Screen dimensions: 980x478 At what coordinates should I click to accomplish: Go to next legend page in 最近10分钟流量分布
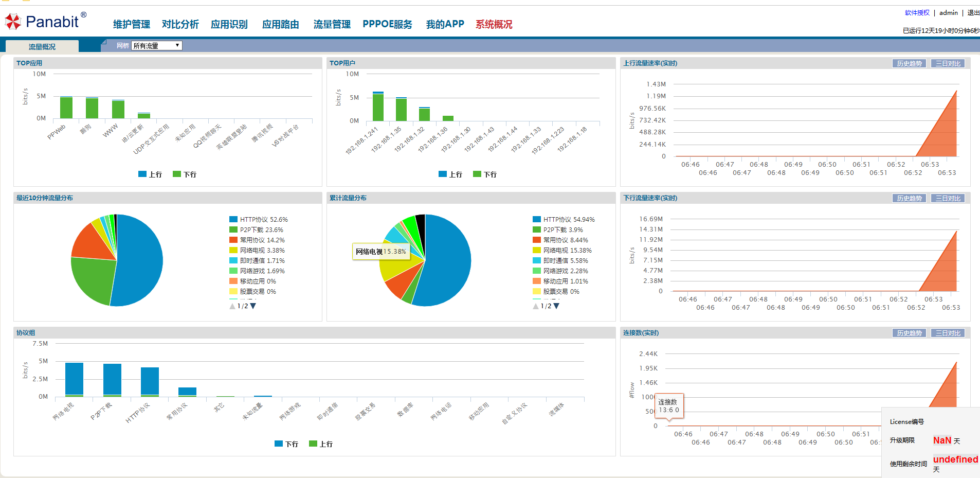(253, 306)
